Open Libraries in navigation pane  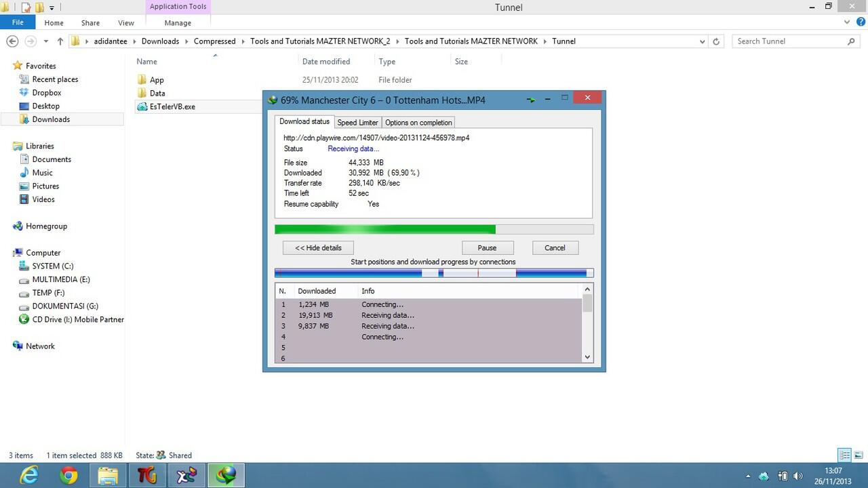pos(40,146)
